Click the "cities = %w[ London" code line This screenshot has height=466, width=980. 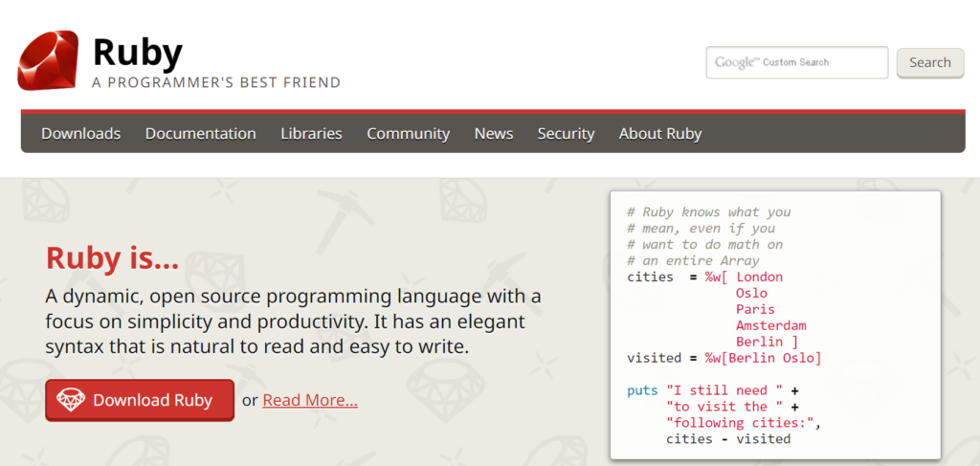(705, 277)
